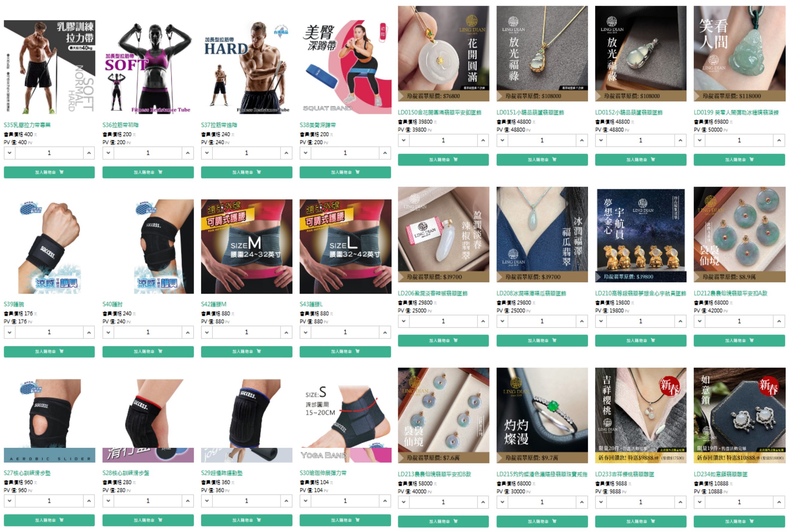Click quantity field for LD212 jade button
Viewport: 790px width, 532px height.
[x=739, y=321]
